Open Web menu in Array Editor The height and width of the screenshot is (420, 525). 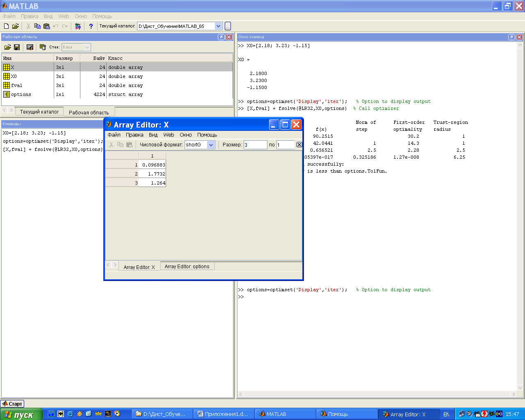(x=169, y=135)
